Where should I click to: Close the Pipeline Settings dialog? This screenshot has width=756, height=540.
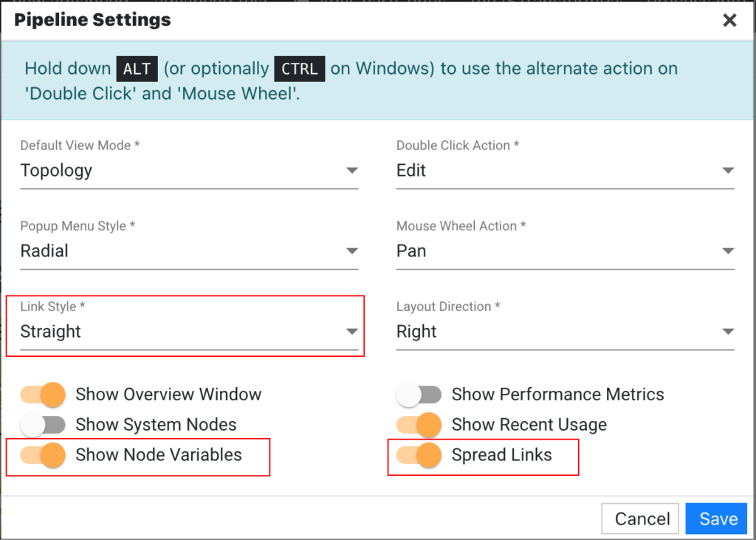click(729, 20)
